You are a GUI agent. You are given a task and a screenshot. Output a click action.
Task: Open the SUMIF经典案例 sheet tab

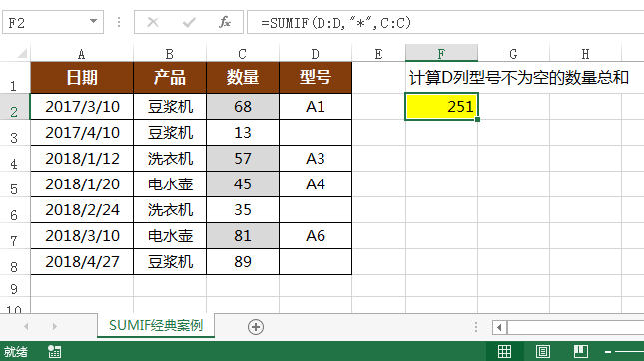point(156,326)
